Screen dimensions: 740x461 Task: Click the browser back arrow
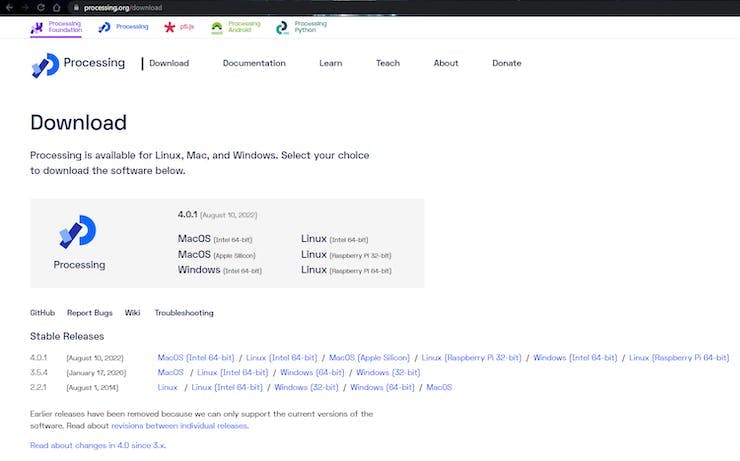(x=9, y=8)
